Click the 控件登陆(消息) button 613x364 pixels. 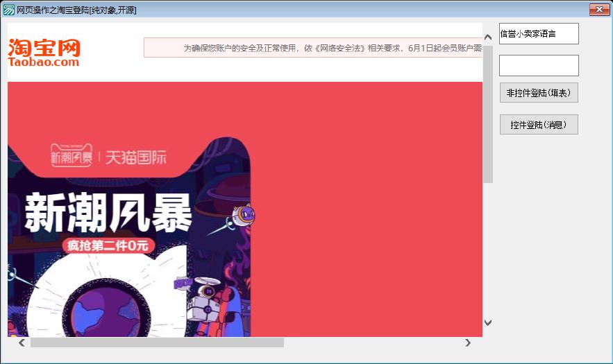pyautogui.click(x=539, y=125)
